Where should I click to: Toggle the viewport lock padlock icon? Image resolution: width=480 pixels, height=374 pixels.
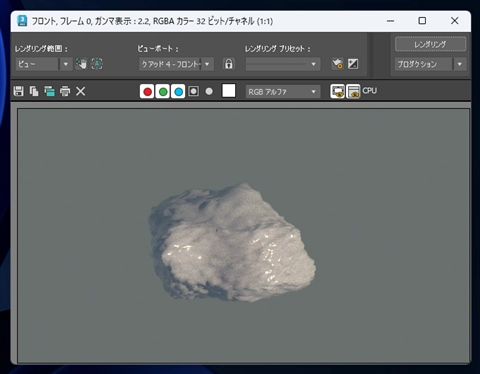point(229,64)
